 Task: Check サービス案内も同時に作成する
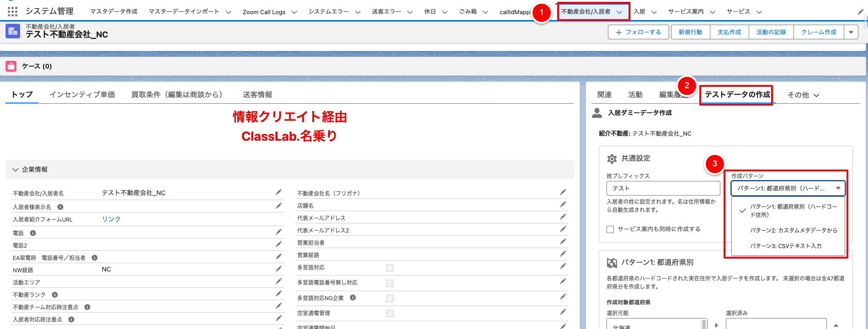point(610,229)
